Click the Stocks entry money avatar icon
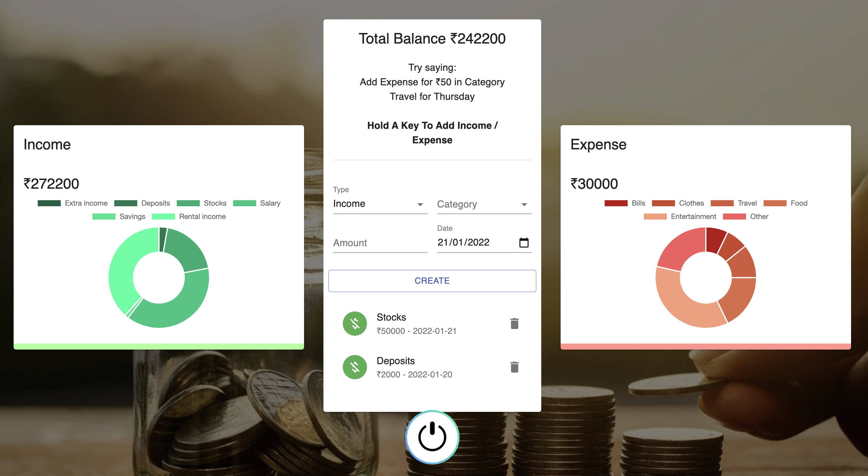 [x=355, y=323]
